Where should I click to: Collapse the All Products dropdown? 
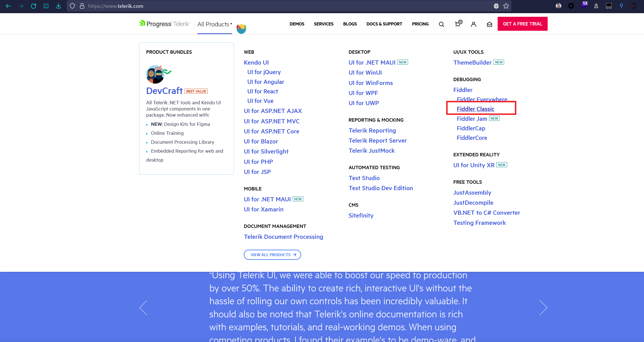(215, 24)
